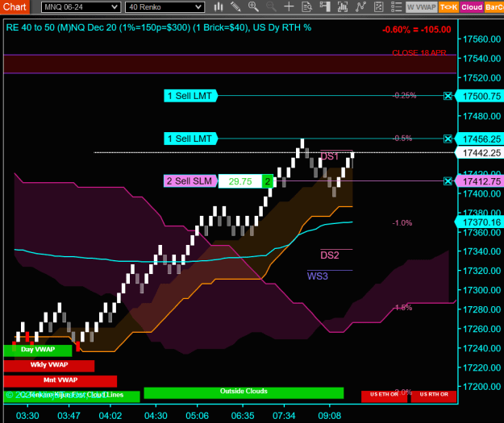Image resolution: width=504 pixels, height=423 pixels.
Task: Open the data series icon
Action: click(343, 6)
